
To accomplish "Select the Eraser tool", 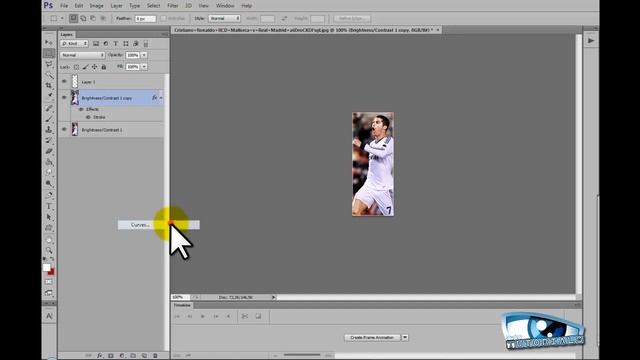I will click(49, 151).
